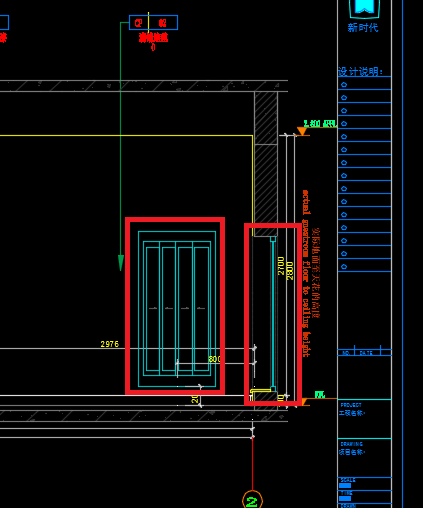Click the last blue pentagon bullet in notes list
Viewport: 423px width, 508px height.
344,267
